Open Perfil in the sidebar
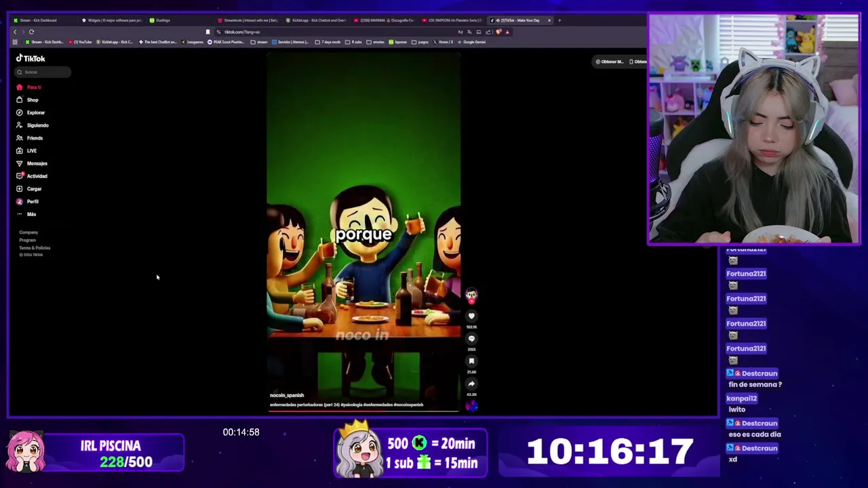The height and width of the screenshot is (488, 868). [27, 201]
